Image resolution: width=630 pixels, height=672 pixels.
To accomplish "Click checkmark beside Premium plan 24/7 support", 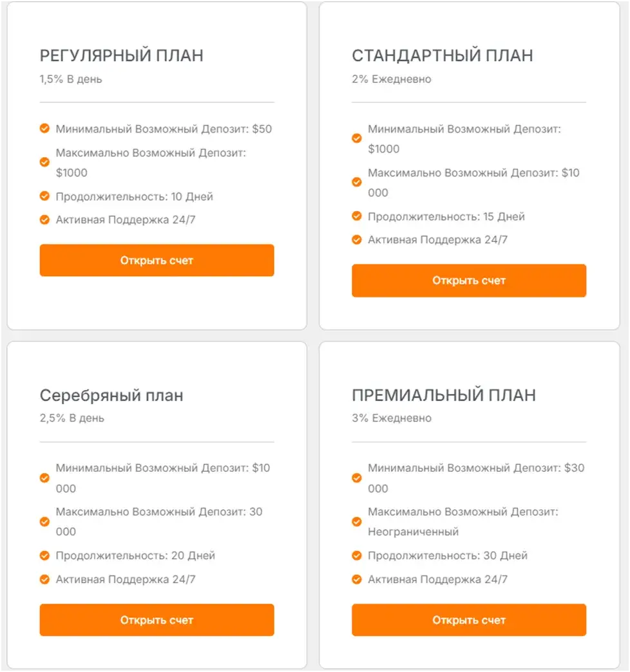I will point(357,579).
